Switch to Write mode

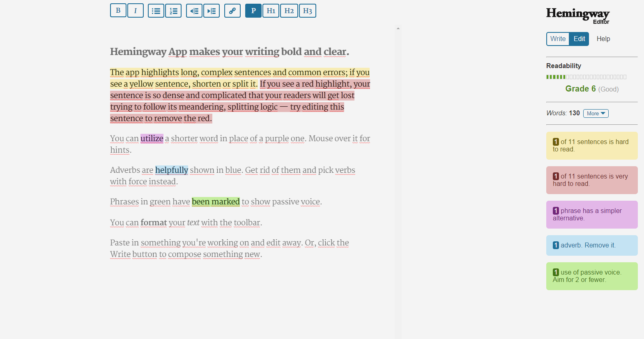click(x=558, y=39)
